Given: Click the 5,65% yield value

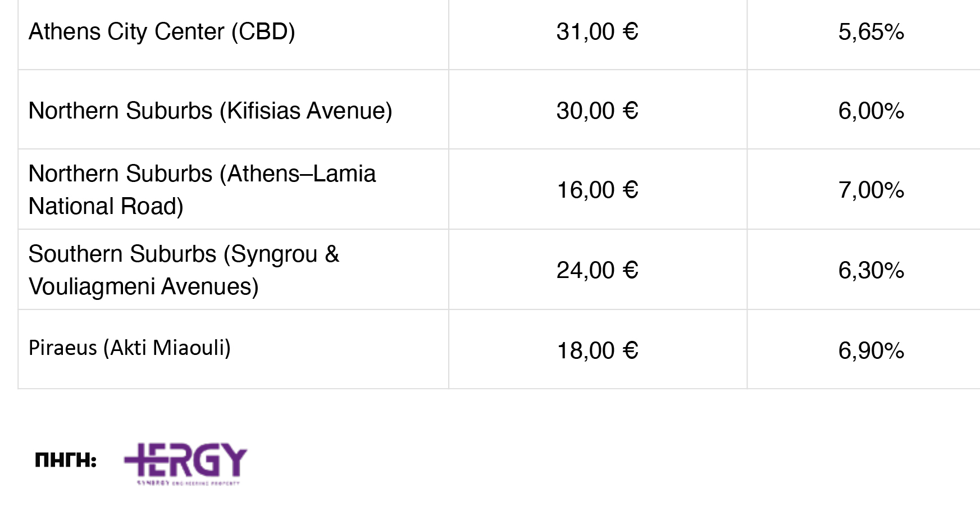Looking at the screenshot, I should tap(871, 32).
